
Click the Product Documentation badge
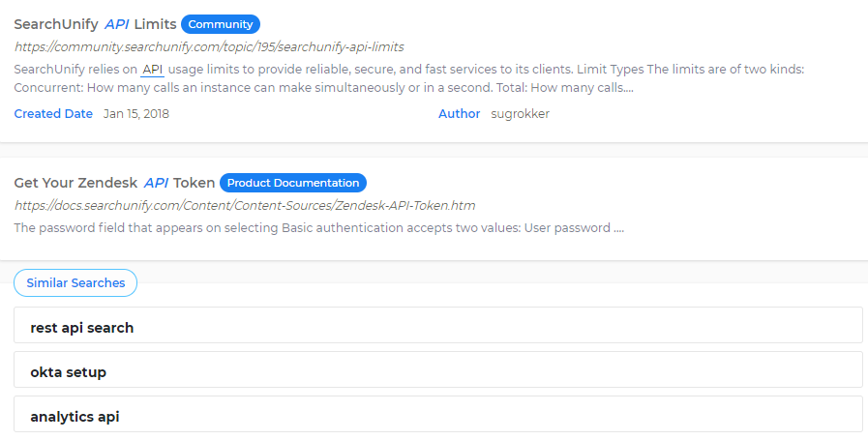293,183
